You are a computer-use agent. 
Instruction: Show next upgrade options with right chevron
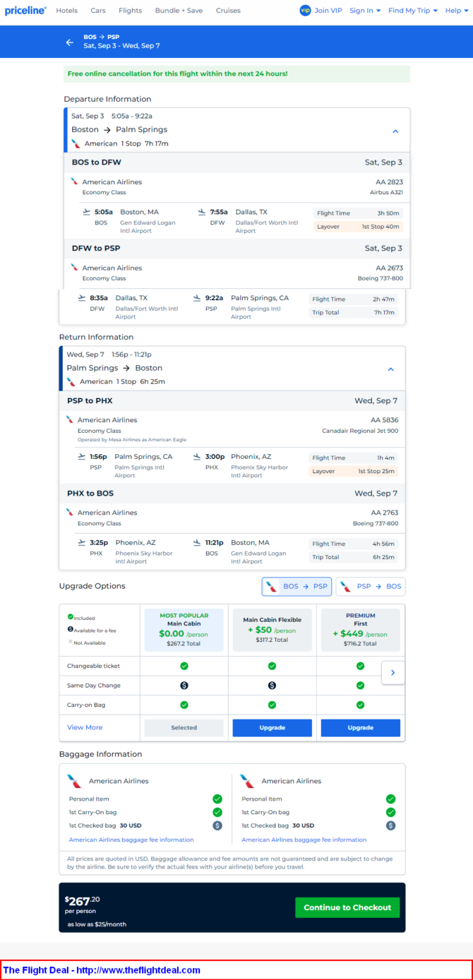point(393,673)
